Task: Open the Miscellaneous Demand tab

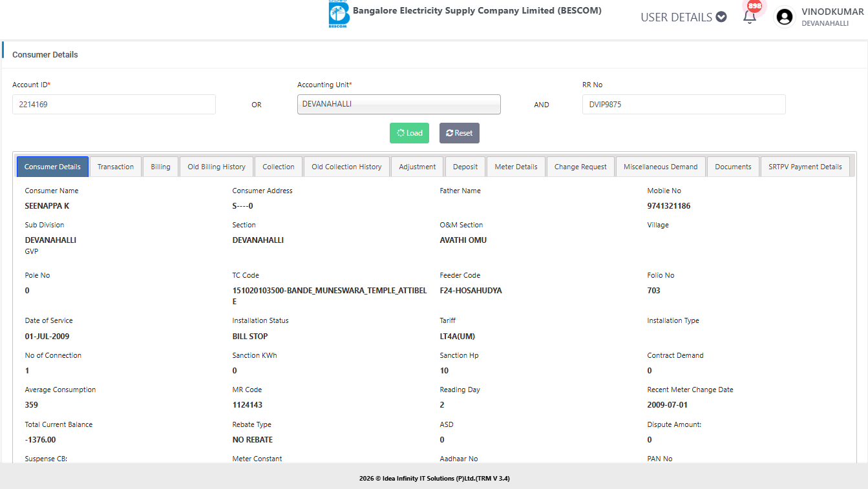Action: [x=661, y=167]
